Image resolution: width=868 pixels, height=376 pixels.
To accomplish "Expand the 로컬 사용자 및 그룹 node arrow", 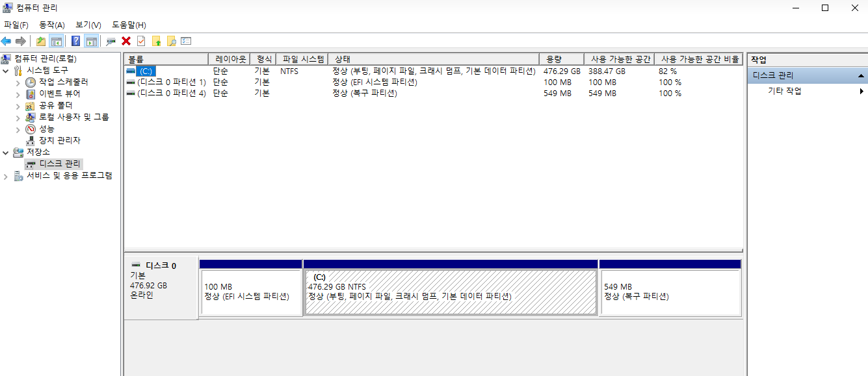I will point(18,117).
